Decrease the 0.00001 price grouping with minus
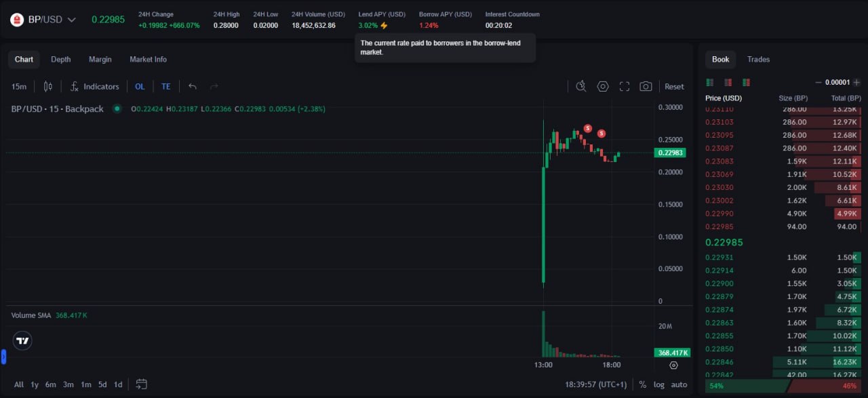This screenshot has height=398, width=868. (x=818, y=83)
